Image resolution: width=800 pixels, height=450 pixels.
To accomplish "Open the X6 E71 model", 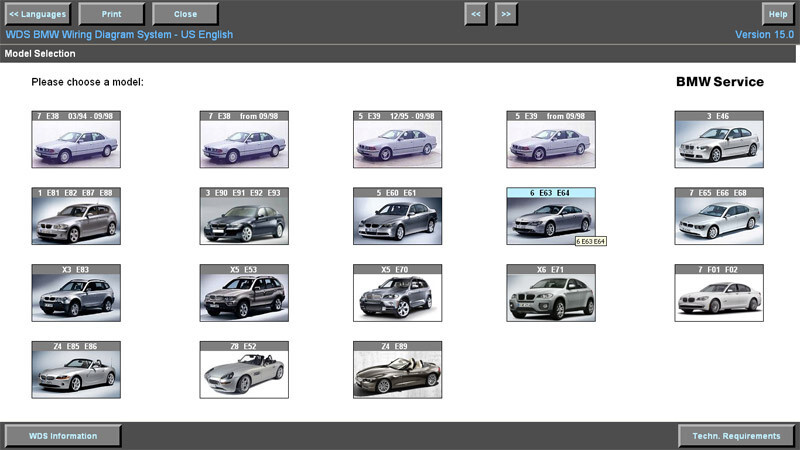I will (x=551, y=293).
